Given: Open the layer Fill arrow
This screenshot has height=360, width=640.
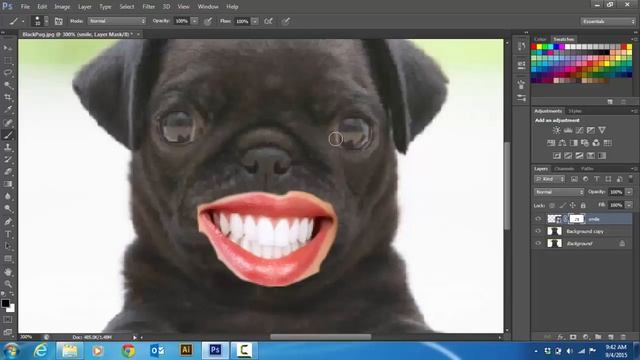Looking at the screenshot, I should pos(629,205).
